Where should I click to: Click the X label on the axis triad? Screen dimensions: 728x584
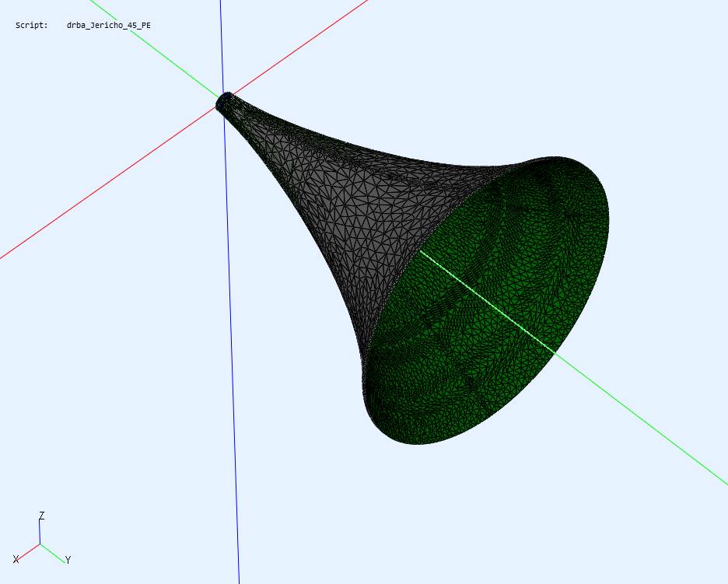click(x=16, y=559)
